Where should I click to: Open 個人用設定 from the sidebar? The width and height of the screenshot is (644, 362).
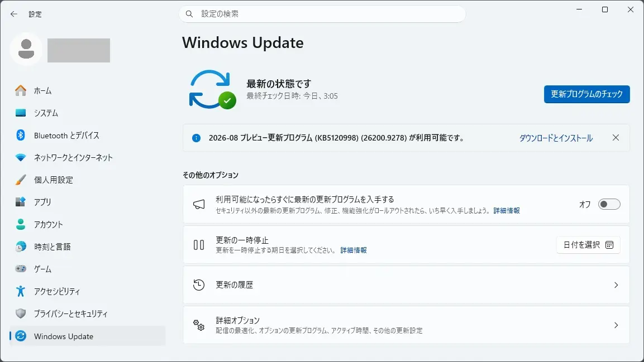coord(87,180)
